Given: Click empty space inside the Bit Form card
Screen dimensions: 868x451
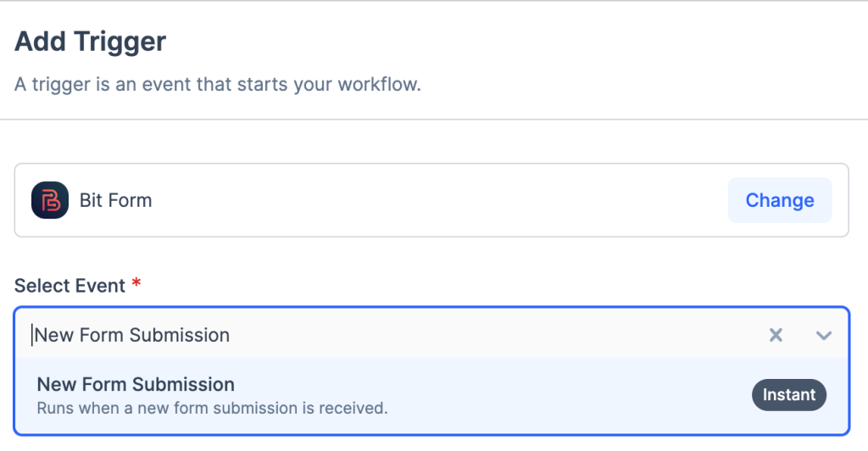Looking at the screenshot, I should tap(424, 201).
